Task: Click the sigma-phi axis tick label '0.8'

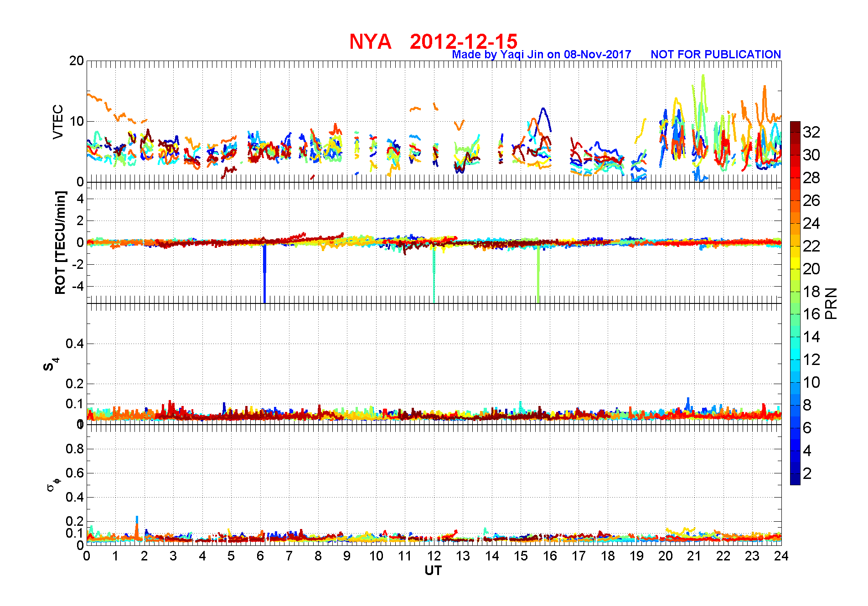Action: (x=75, y=449)
